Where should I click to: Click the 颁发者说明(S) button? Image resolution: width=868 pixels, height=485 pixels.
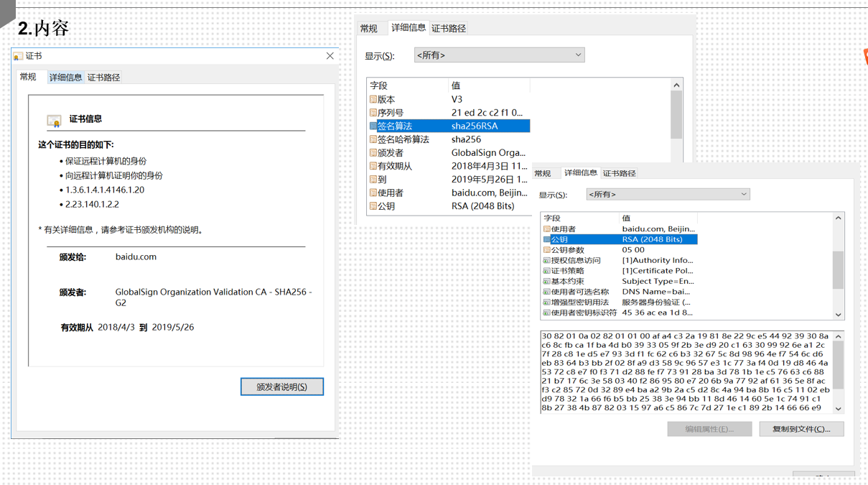(x=282, y=387)
